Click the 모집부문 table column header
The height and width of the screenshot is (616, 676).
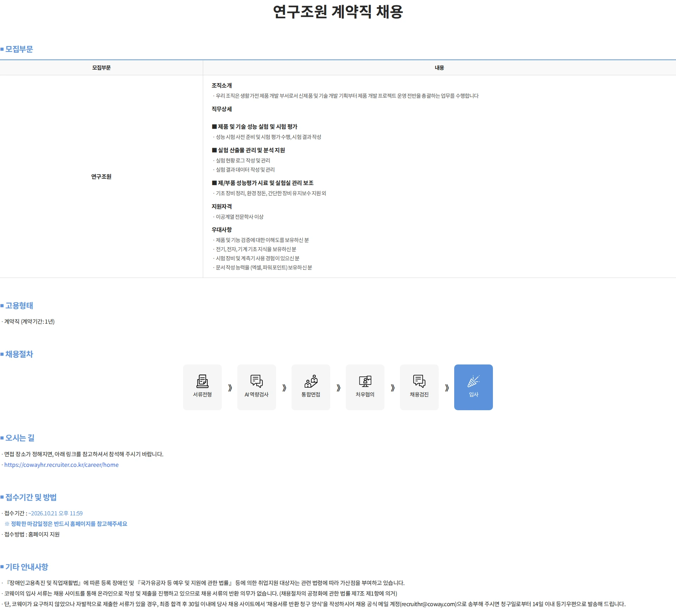click(x=101, y=68)
